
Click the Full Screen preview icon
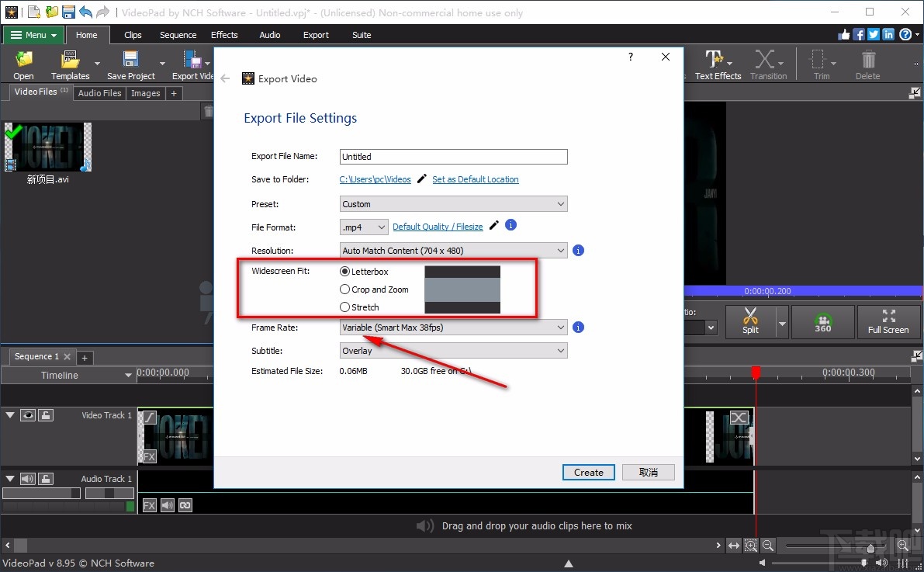click(x=889, y=321)
